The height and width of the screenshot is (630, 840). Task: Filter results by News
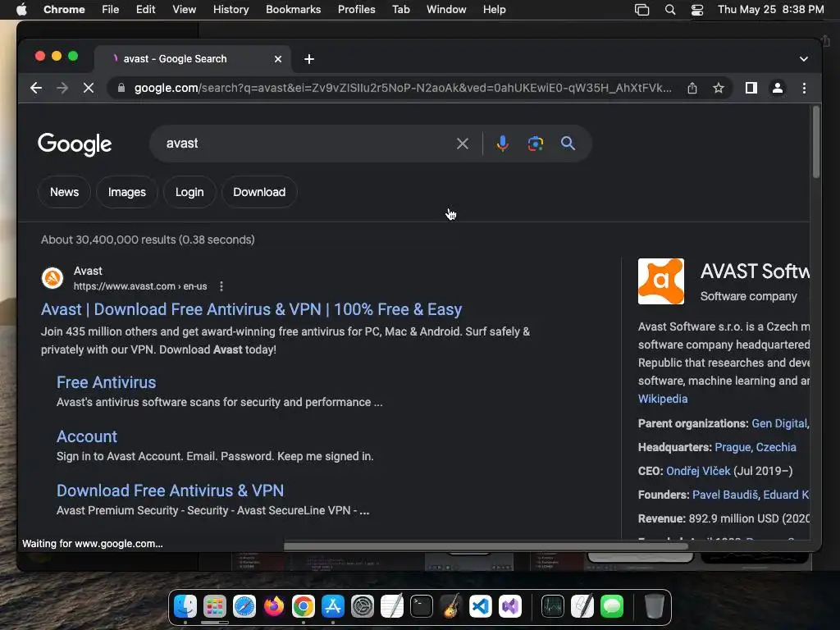point(64,192)
